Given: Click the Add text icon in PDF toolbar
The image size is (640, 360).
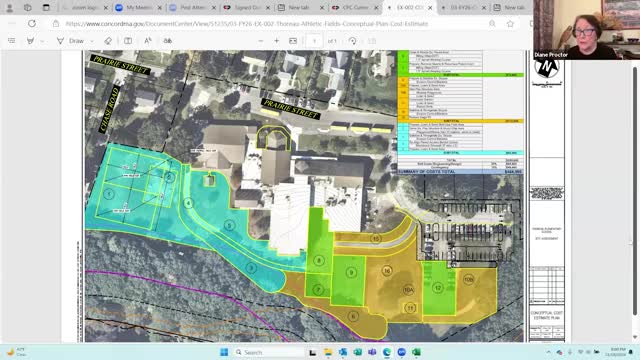Looking at the screenshot, I should [x=128, y=41].
